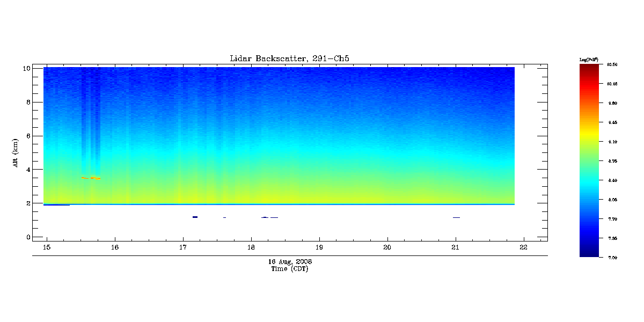Click the colorbar label '9.80'
644x322 pixels.
point(612,103)
